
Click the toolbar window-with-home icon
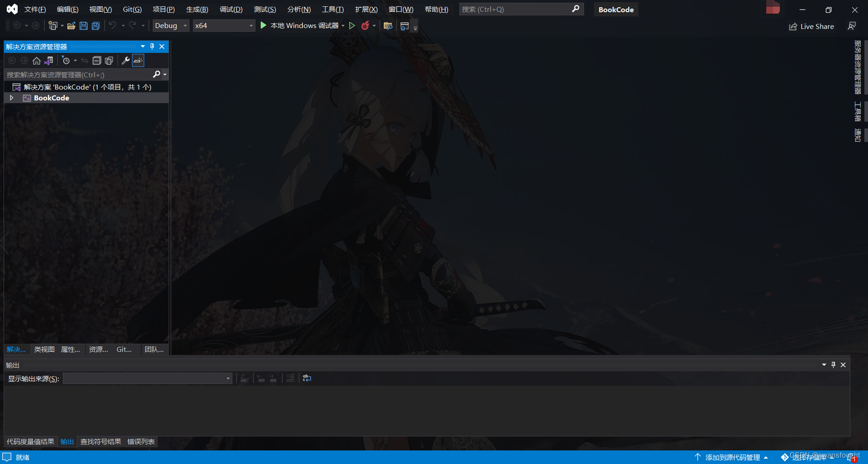pos(405,26)
